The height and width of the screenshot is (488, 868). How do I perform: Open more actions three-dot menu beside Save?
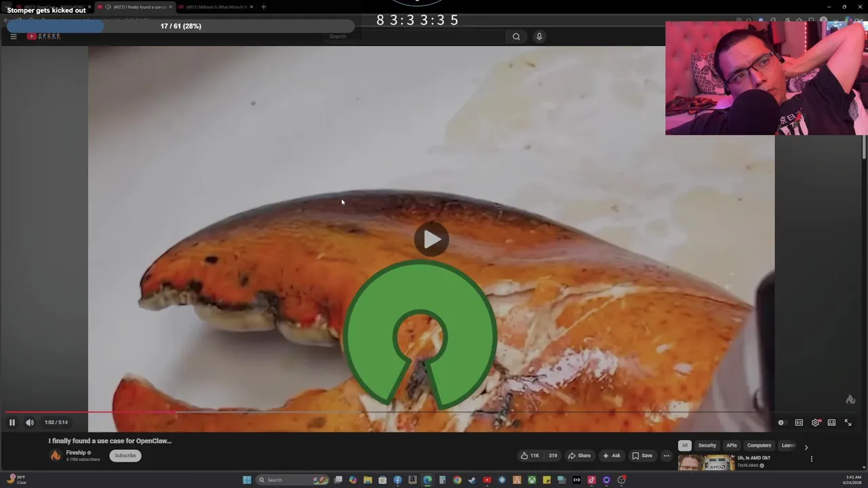tap(667, 455)
